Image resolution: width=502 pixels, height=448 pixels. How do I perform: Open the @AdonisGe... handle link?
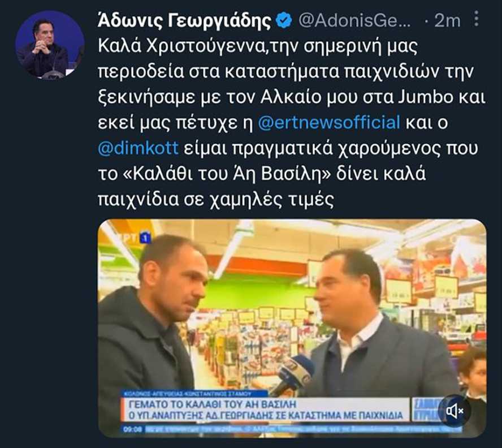(x=354, y=21)
